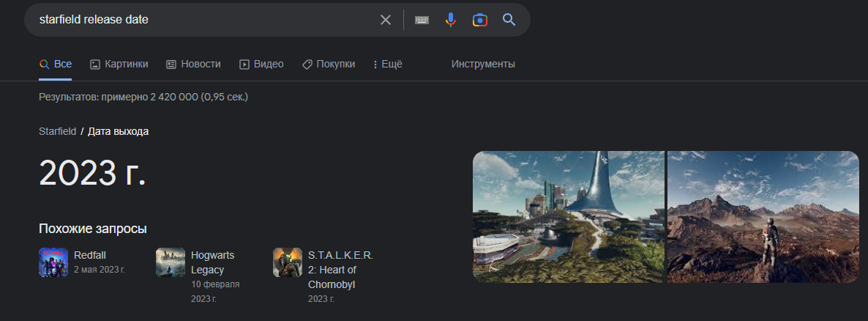The image size is (868, 321).
Task: Select the 2023 г. release date text
Action: [x=92, y=172]
